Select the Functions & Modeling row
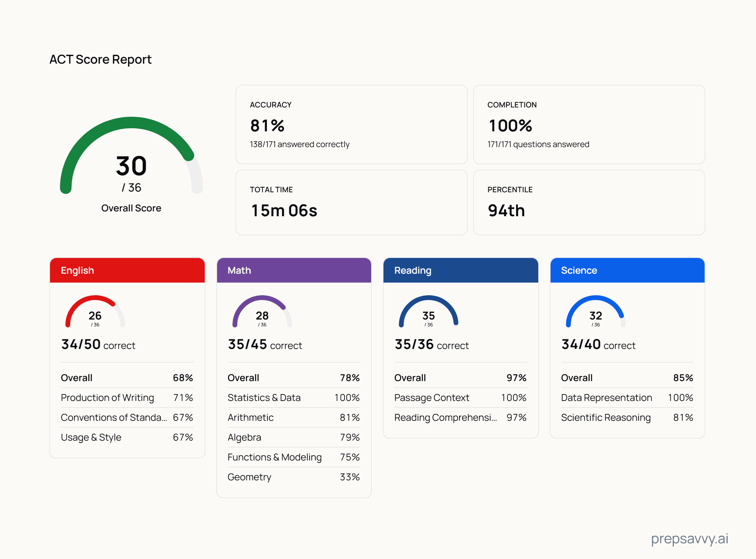Viewport: 756px width, 559px height. tap(294, 457)
